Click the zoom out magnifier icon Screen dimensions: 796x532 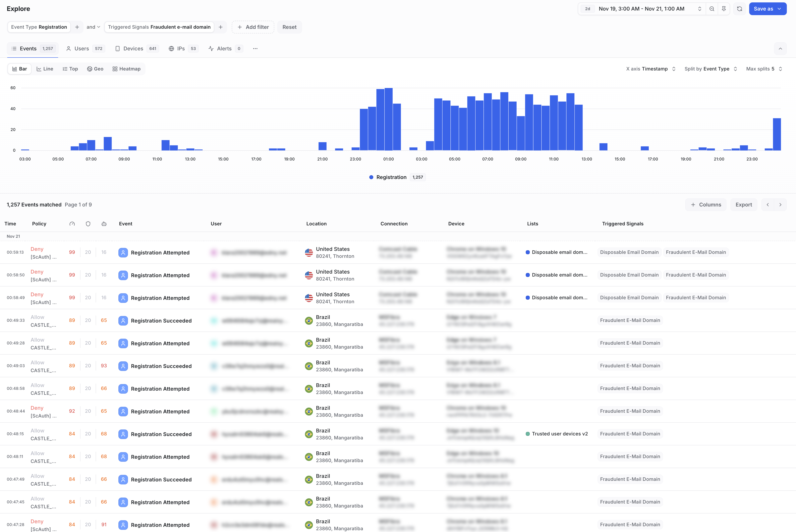point(712,9)
